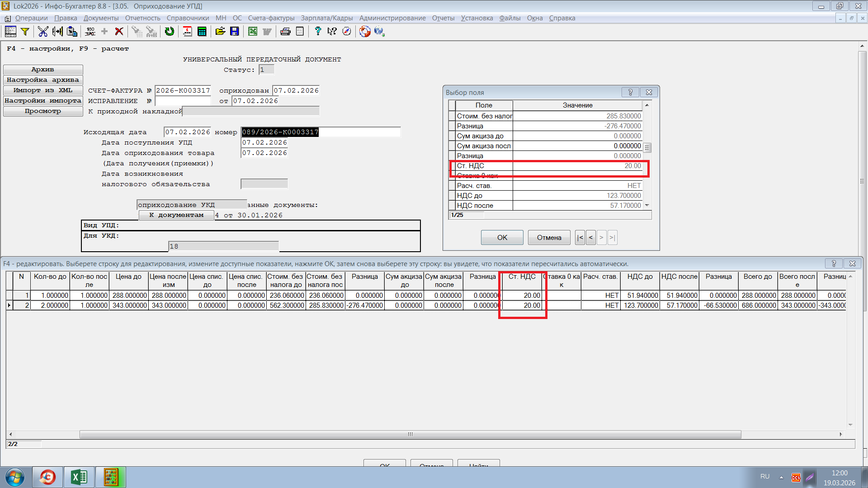Click the red X delete icon

click(119, 31)
